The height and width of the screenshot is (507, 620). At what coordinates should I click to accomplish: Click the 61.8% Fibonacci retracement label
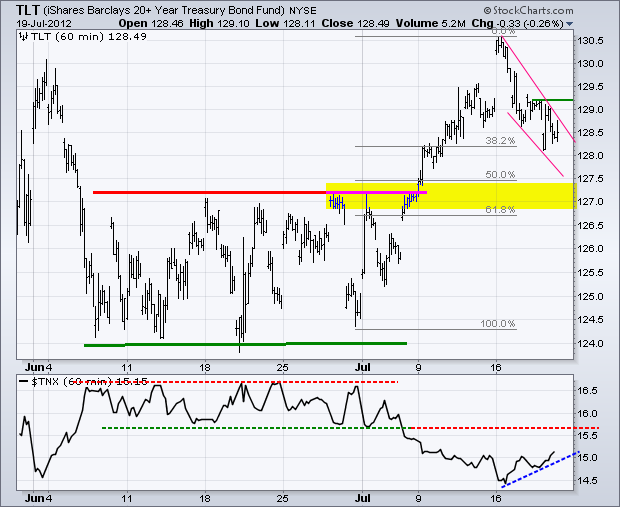point(500,210)
